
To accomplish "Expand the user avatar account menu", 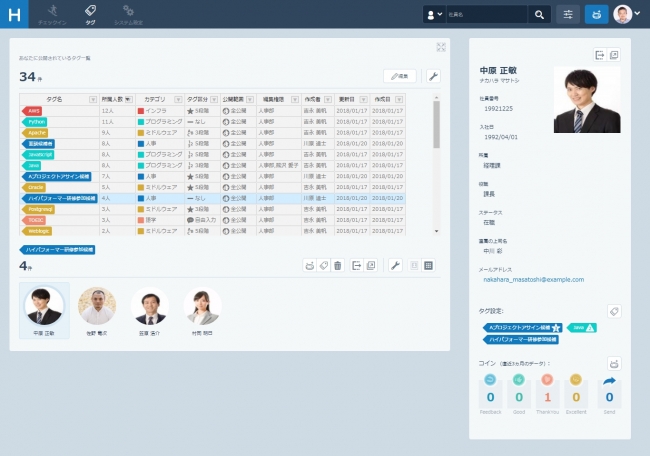I will (627, 14).
